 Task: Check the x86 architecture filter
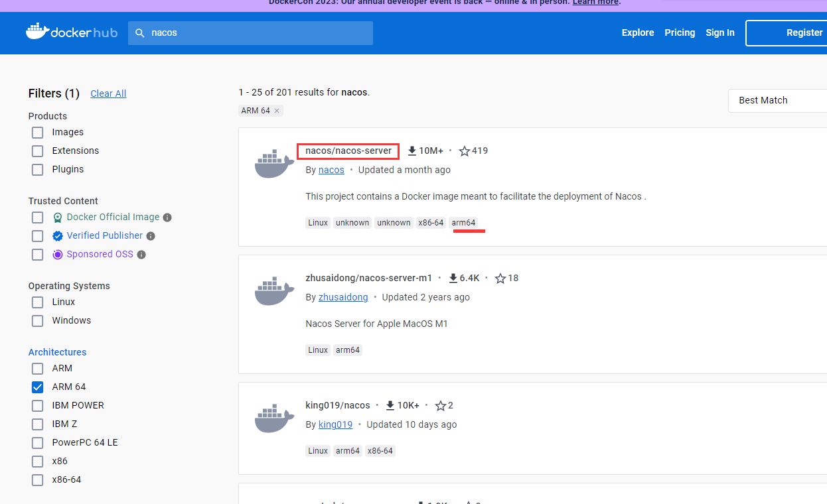pos(37,462)
